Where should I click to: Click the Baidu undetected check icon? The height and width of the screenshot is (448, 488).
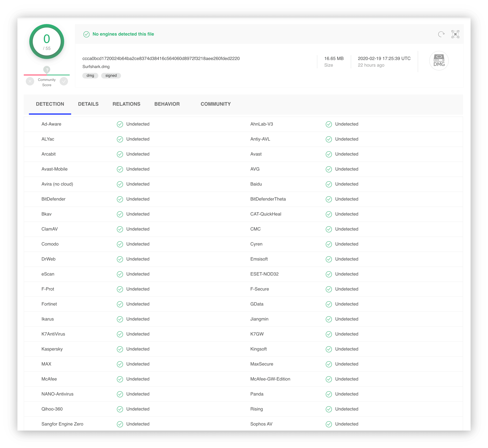(x=328, y=184)
